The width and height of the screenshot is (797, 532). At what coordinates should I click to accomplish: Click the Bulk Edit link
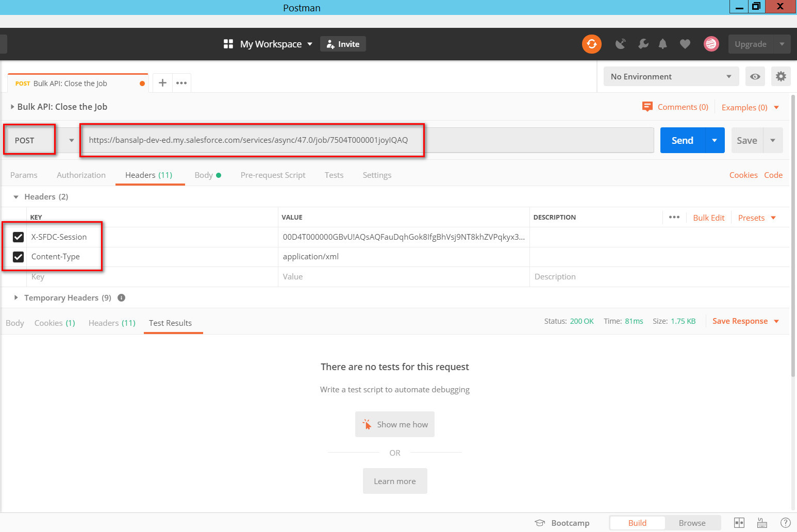[709, 218]
